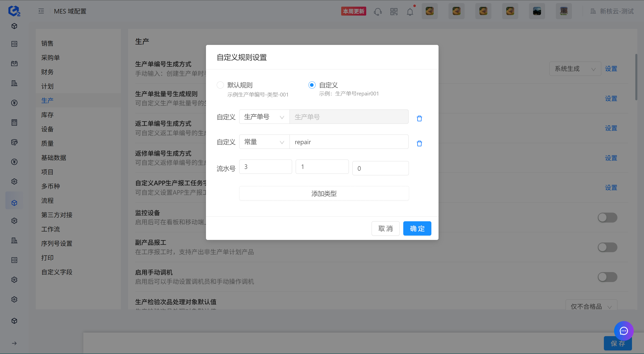Open 库存 in the settings menu
This screenshot has width=644, height=354.
tap(48, 115)
